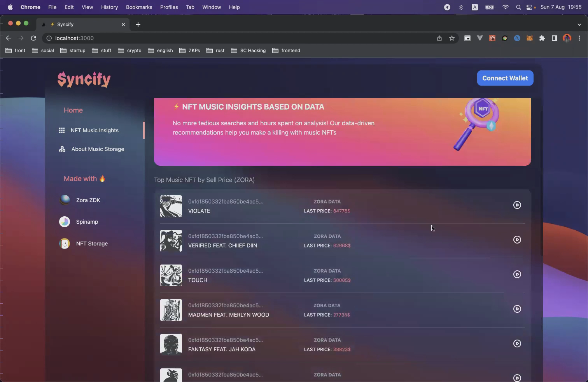Open NFT Music Insights sidebar item
588x382 pixels.
pyautogui.click(x=94, y=130)
